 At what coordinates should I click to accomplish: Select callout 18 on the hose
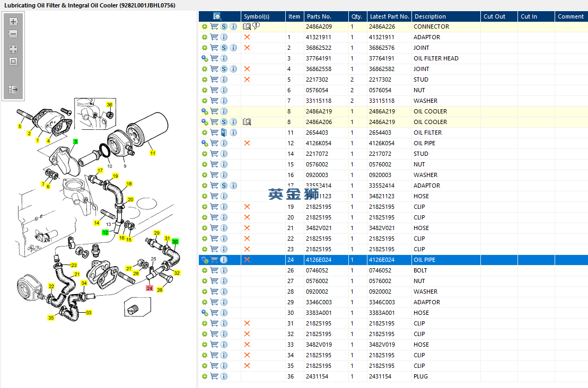pos(129,184)
